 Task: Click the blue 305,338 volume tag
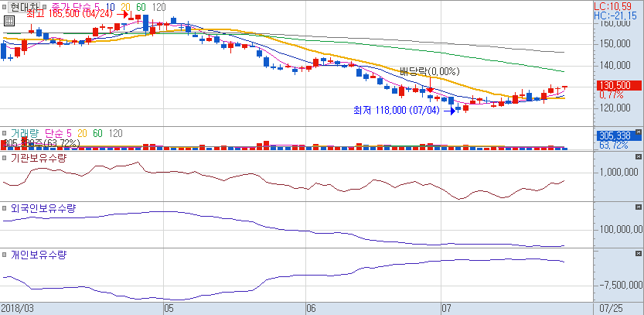618,136
